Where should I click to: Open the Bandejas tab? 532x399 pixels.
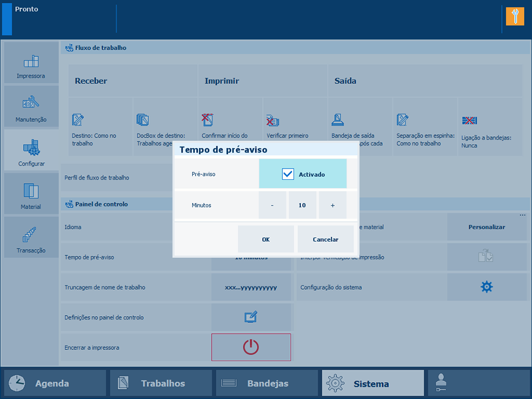coord(267,383)
